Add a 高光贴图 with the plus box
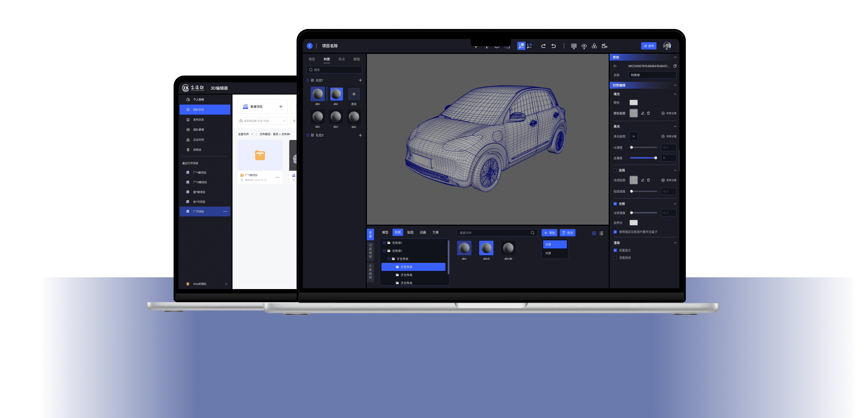Image resolution: width=868 pixels, height=418 pixels. [x=634, y=136]
